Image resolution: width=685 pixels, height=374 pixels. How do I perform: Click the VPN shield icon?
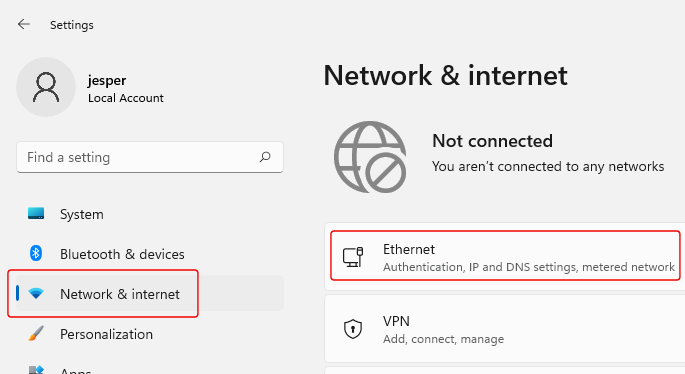(x=353, y=329)
